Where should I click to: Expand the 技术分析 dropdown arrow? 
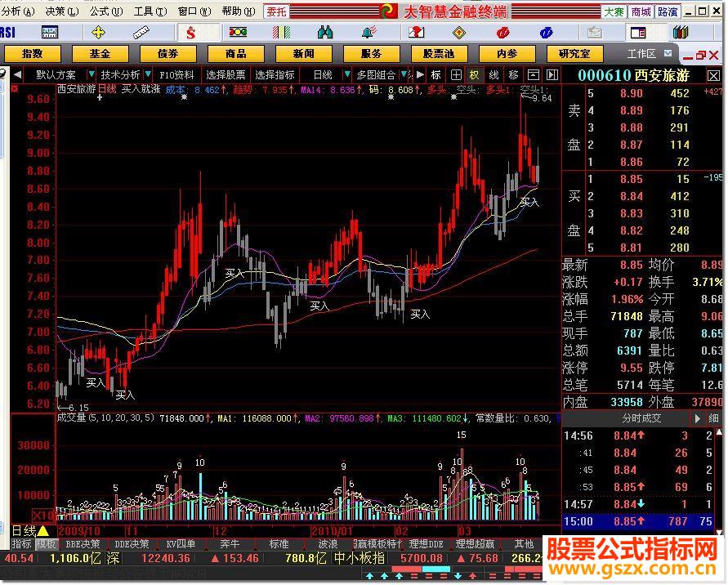pyautogui.click(x=148, y=74)
